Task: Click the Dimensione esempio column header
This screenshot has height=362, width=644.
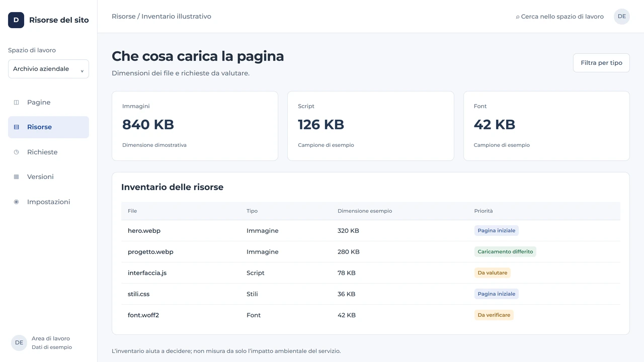Action: (365, 211)
